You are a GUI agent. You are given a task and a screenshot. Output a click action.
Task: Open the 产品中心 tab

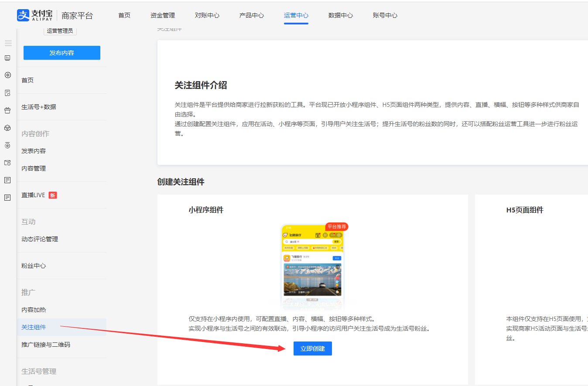pyautogui.click(x=252, y=15)
